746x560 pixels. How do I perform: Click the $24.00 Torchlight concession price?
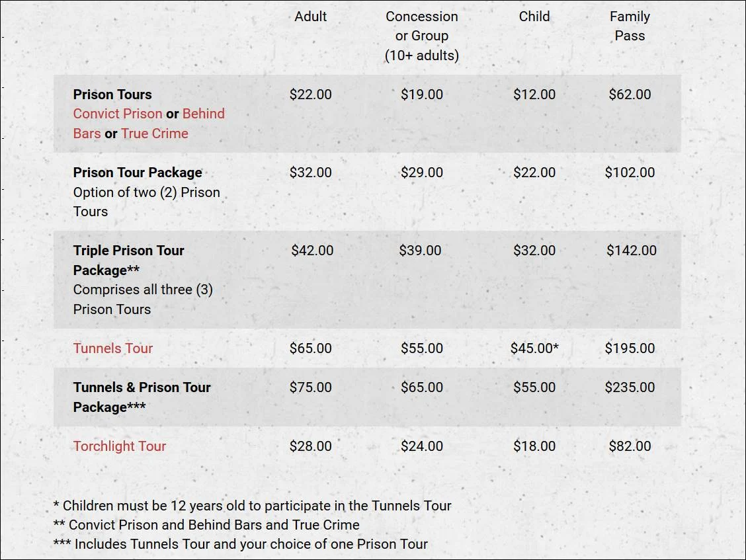pos(422,446)
